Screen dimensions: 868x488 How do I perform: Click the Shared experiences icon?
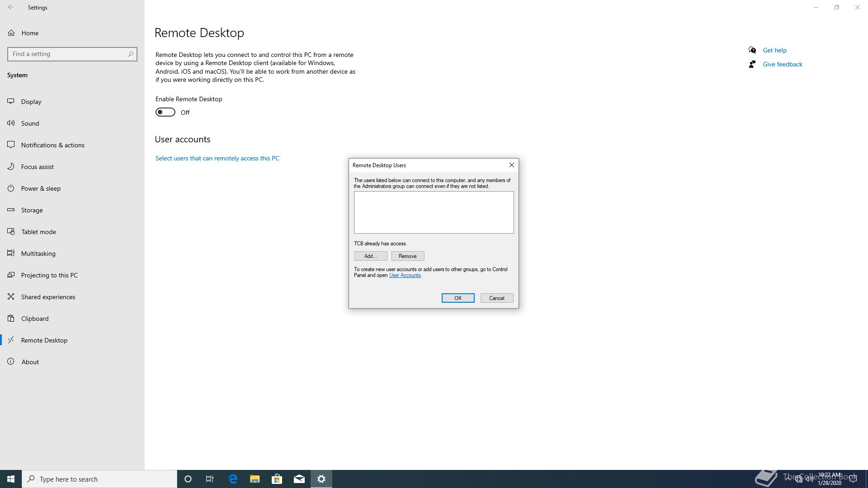point(11,297)
